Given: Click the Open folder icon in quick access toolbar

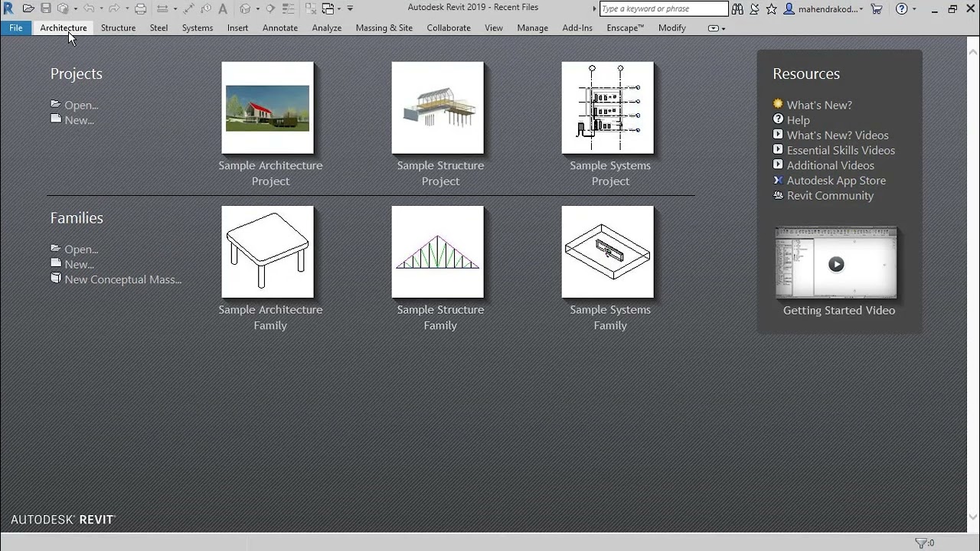Looking at the screenshot, I should [x=28, y=8].
